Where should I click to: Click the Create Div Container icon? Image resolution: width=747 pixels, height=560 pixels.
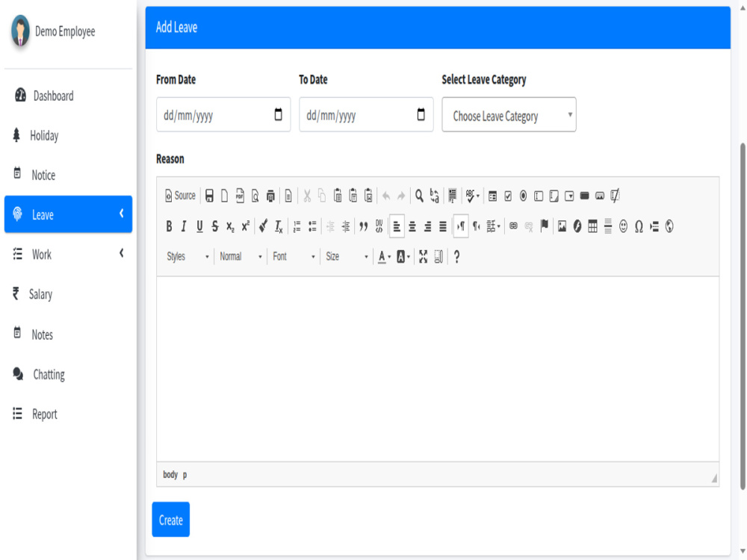[379, 227]
